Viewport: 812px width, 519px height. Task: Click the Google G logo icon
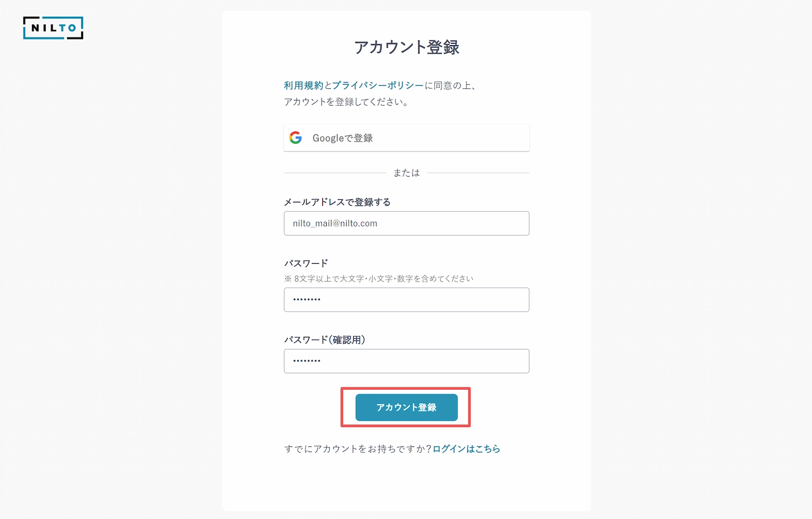295,137
